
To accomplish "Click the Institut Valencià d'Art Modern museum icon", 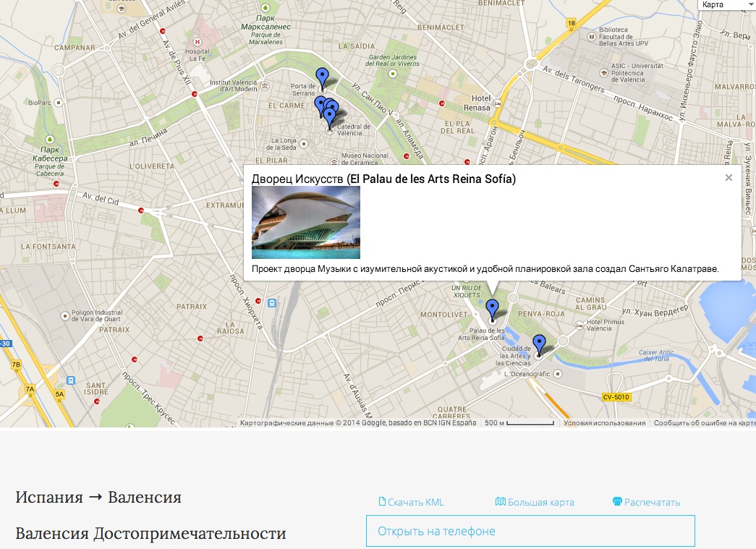I will click(265, 86).
